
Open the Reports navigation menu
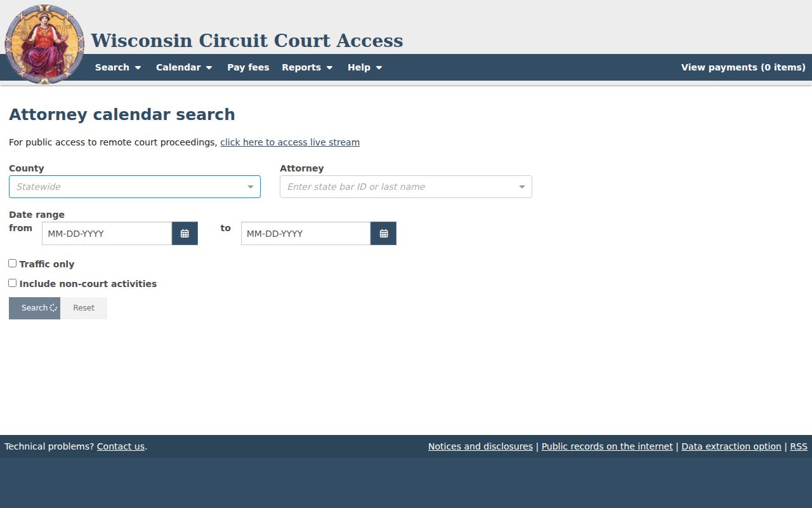coord(307,67)
